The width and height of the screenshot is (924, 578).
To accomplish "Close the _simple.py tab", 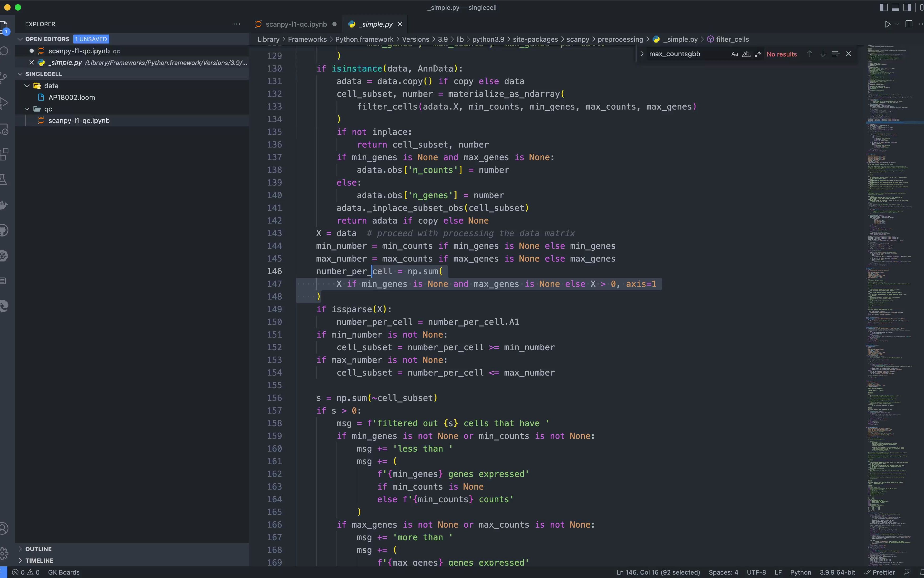I will (400, 24).
